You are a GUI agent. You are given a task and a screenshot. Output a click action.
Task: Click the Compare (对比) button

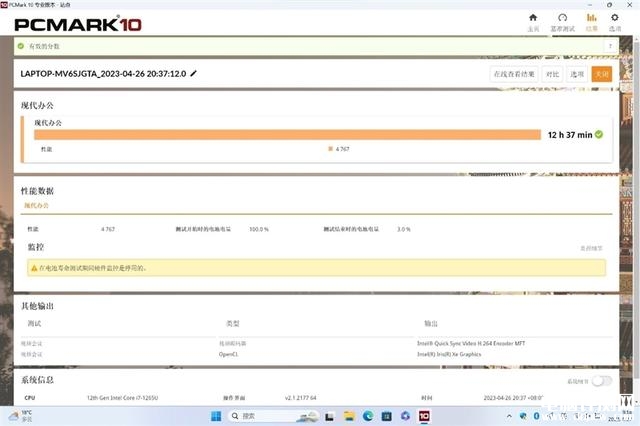click(x=552, y=74)
